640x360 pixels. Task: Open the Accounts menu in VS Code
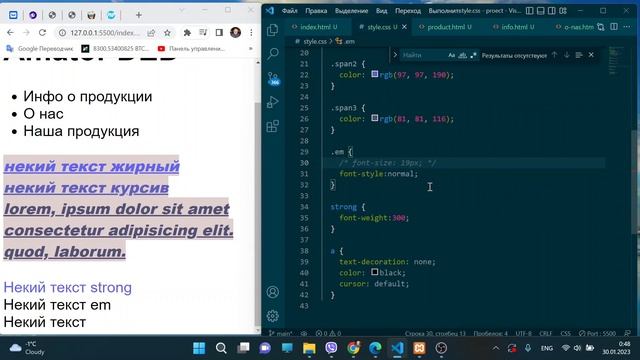tap(273, 292)
